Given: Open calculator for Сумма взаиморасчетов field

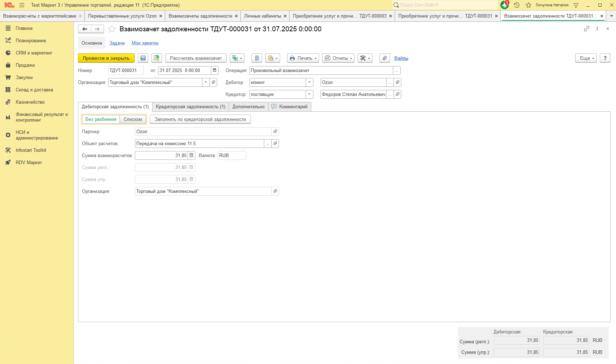Looking at the screenshot, I should coord(192,156).
